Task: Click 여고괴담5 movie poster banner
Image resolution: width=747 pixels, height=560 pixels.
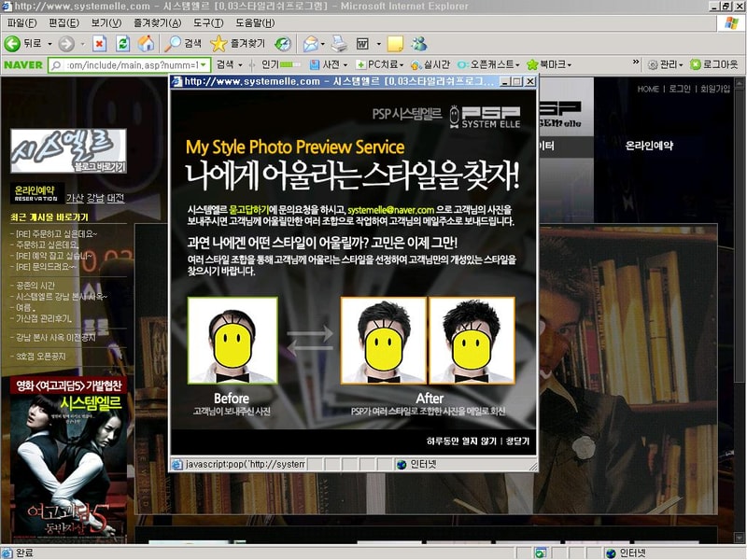Action: (x=68, y=460)
